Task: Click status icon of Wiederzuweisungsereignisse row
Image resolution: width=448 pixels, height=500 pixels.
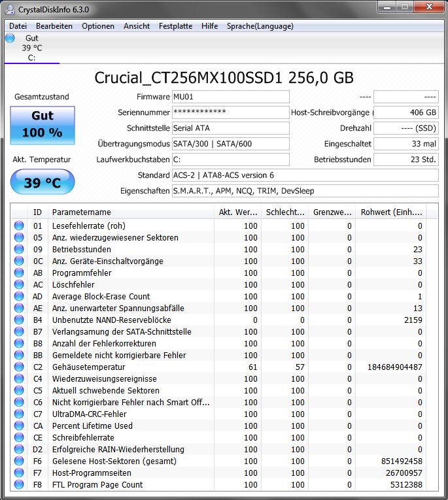Action: [x=19, y=379]
